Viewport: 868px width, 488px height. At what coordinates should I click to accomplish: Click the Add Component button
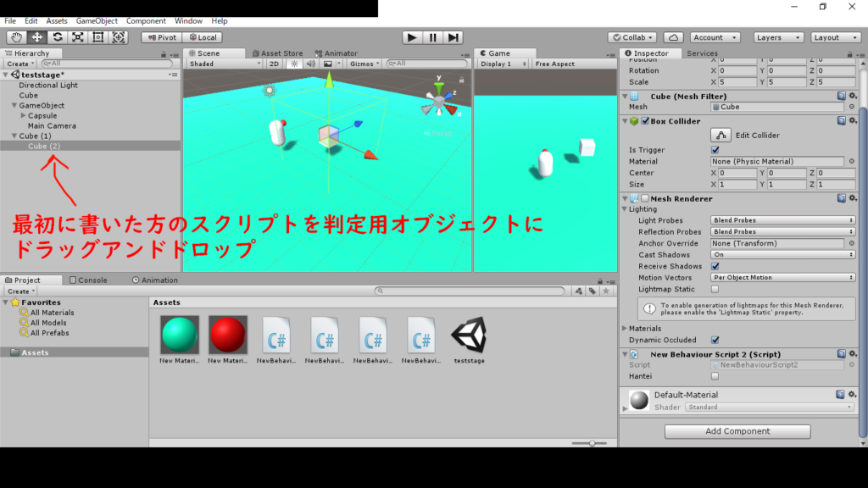coord(737,431)
